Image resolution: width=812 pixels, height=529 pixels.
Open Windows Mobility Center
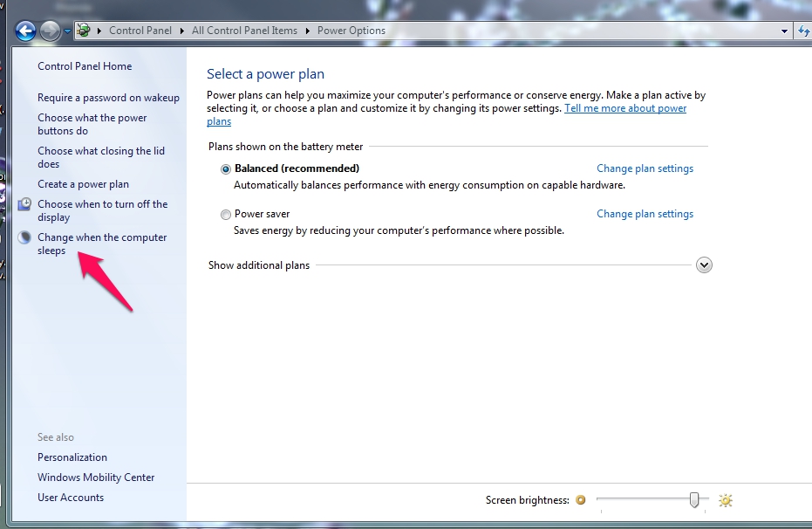[96, 477]
